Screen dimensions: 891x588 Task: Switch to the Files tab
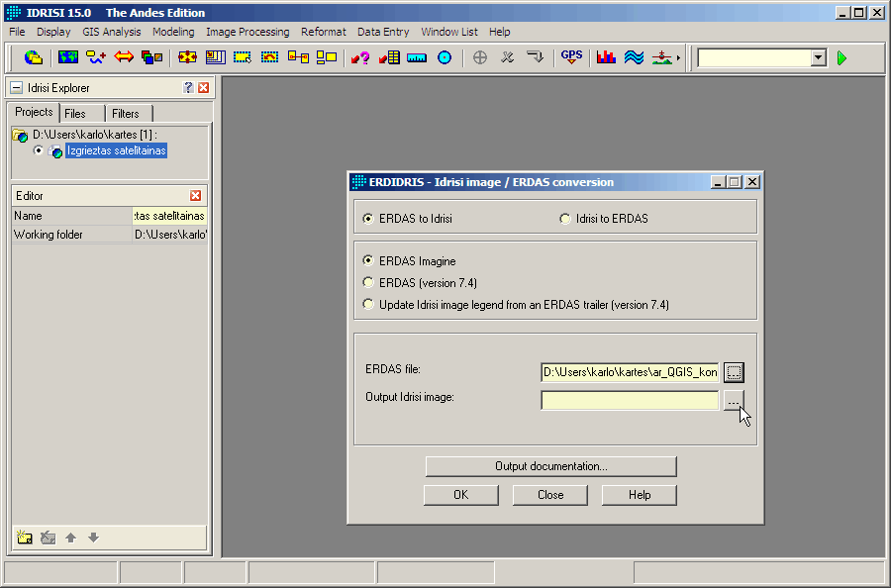click(82, 114)
